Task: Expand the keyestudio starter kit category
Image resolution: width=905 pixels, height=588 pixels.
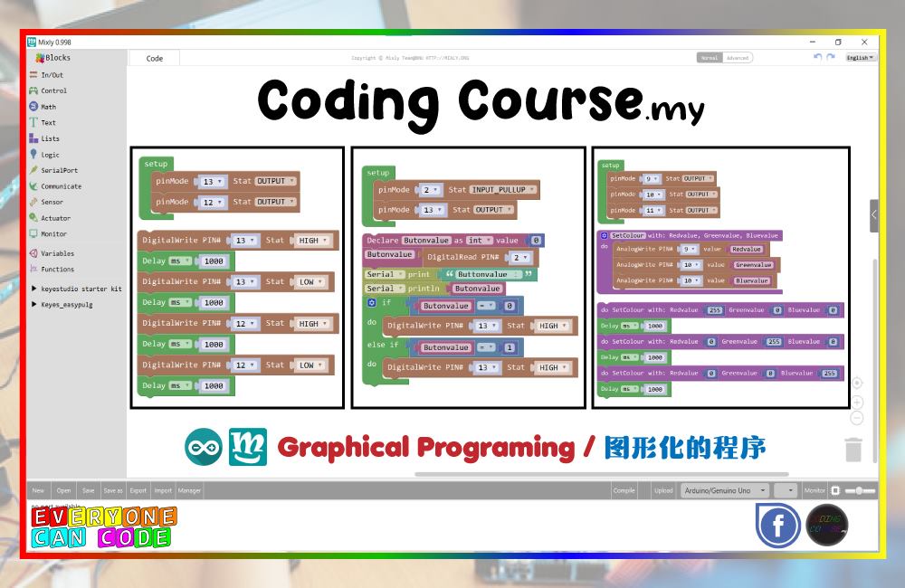Action: coord(76,289)
